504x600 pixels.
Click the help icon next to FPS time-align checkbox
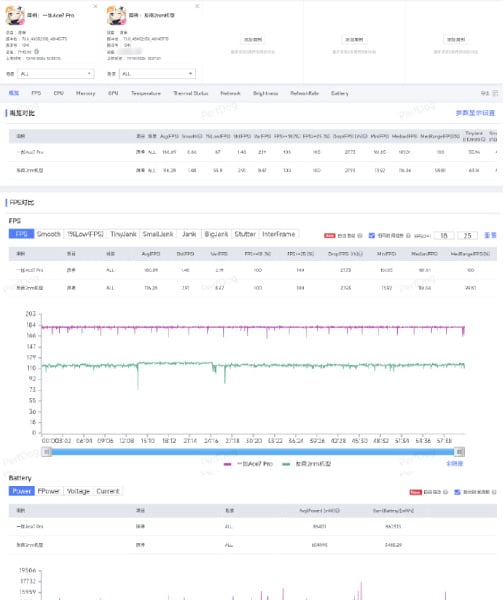click(408, 235)
